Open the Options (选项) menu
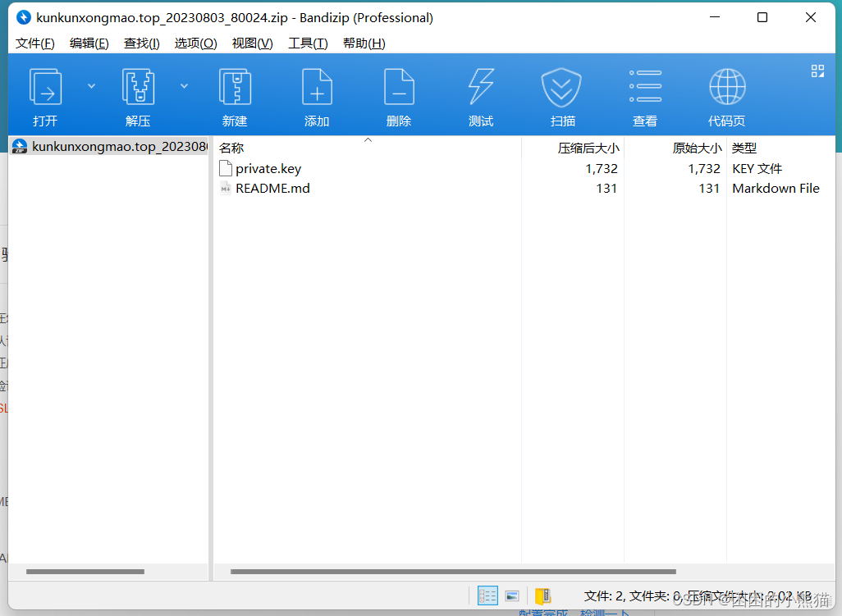This screenshot has height=616, width=842. point(195,43)
